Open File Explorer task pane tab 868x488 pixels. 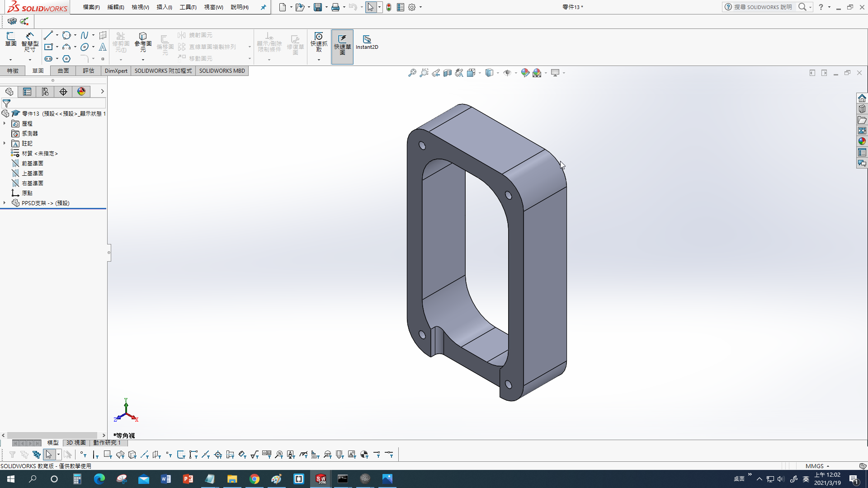pos(862,120)
